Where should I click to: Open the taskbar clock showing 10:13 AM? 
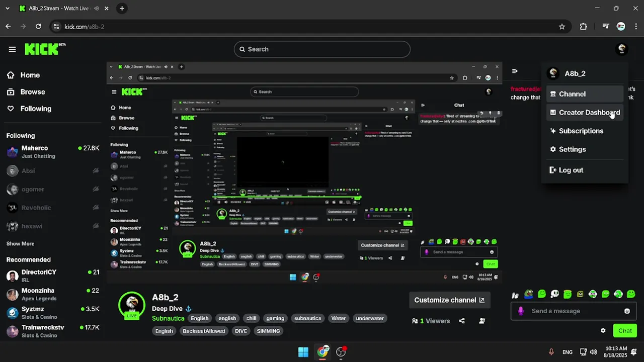(x=616, y=352)
